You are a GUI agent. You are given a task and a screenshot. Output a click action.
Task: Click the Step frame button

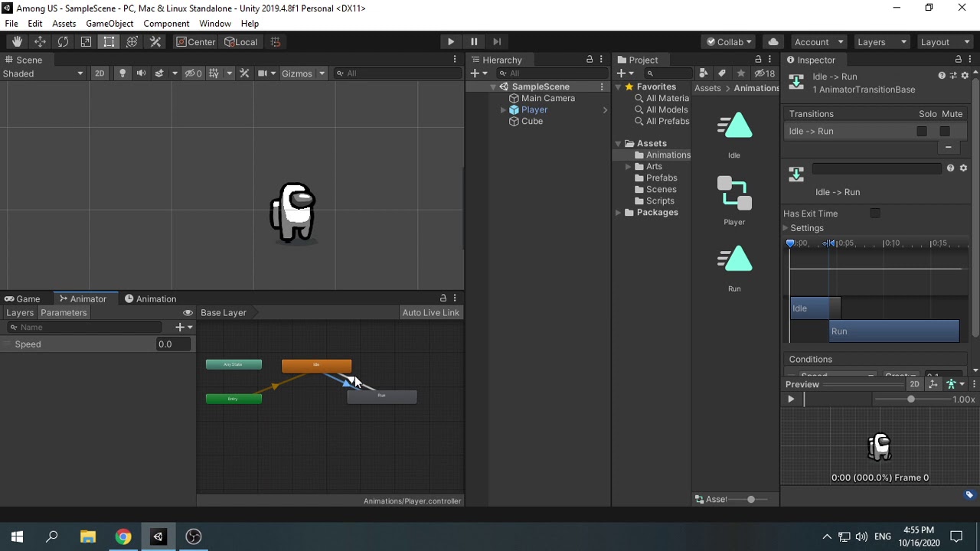click(x=497, y=42)
